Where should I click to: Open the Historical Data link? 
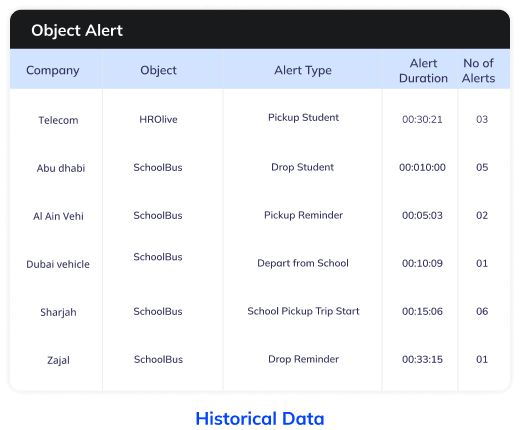point(260,419)
